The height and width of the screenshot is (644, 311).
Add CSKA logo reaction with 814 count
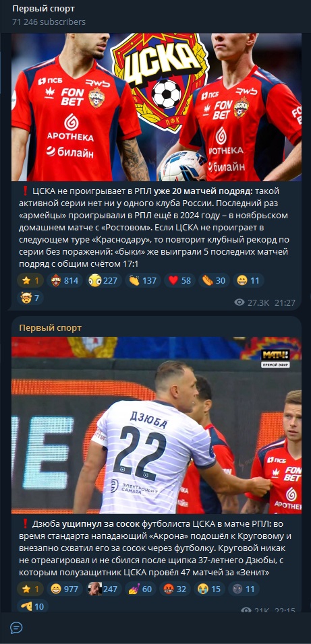[x=65, y=280]
